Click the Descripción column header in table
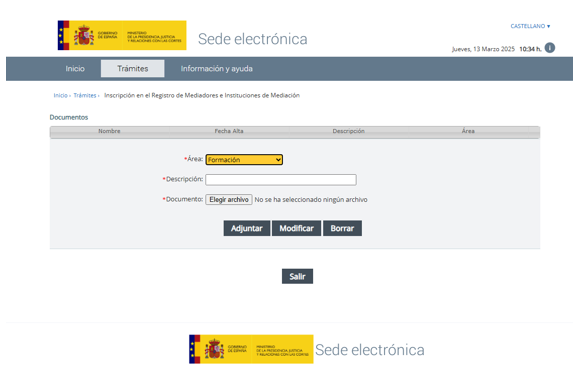This screenshot has width=581, height=375. (348, 131)
